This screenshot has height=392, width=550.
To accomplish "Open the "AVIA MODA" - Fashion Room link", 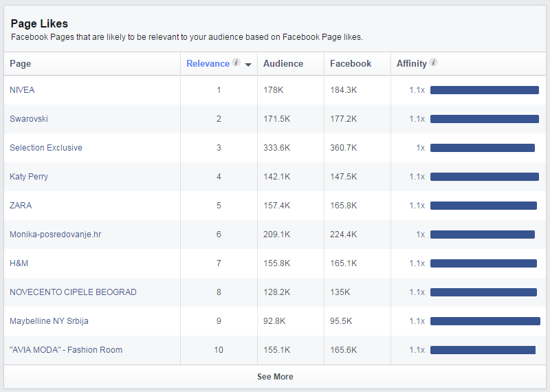I will [66, 350].
